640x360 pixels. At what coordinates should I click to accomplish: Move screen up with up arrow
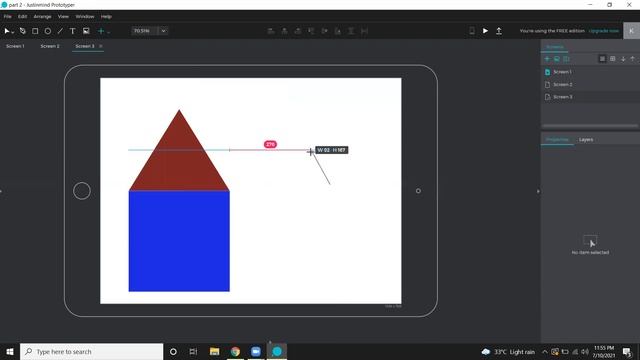coord(632,59)
